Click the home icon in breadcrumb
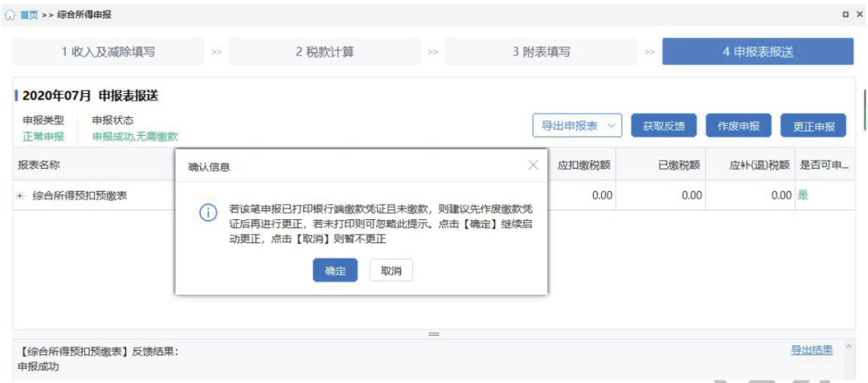Screen dimensions: 868x383 pos(10,14)
